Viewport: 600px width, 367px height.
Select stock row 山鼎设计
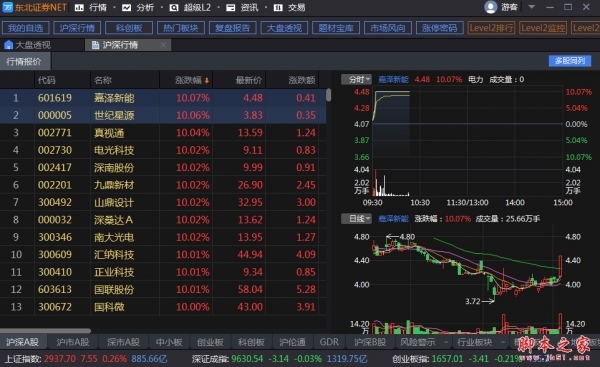[163, 202]
